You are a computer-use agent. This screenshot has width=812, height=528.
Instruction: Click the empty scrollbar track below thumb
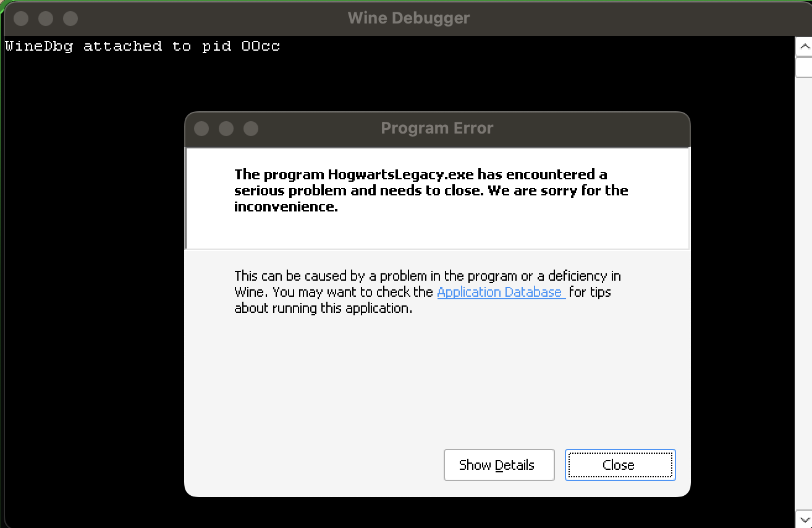[x=804, y=278]
